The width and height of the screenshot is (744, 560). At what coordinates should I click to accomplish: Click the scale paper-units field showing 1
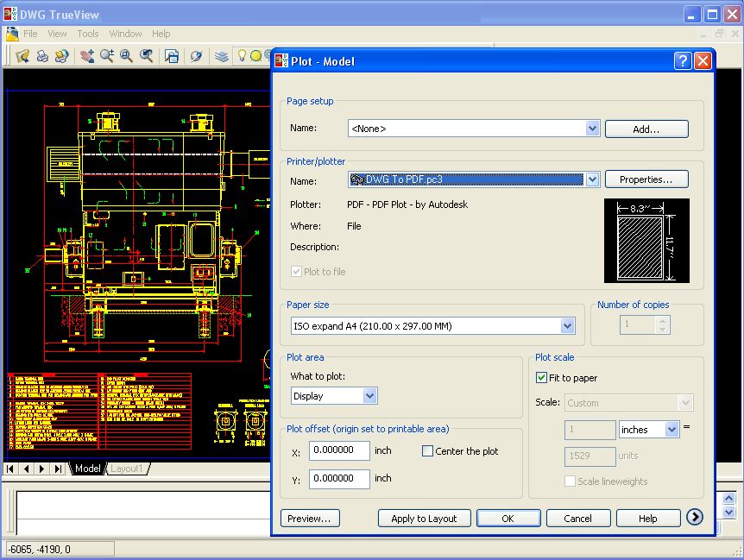pyautogui.click(x=590, y=430)
